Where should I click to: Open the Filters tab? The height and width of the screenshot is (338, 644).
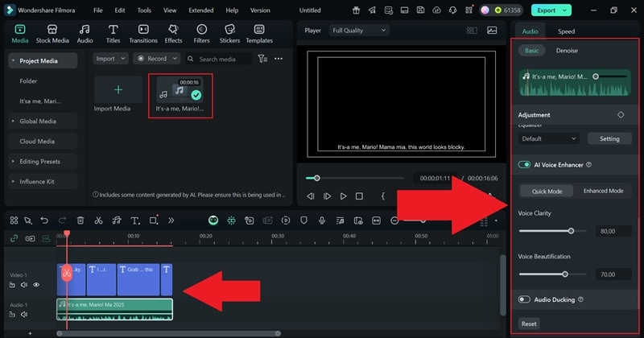201,34
